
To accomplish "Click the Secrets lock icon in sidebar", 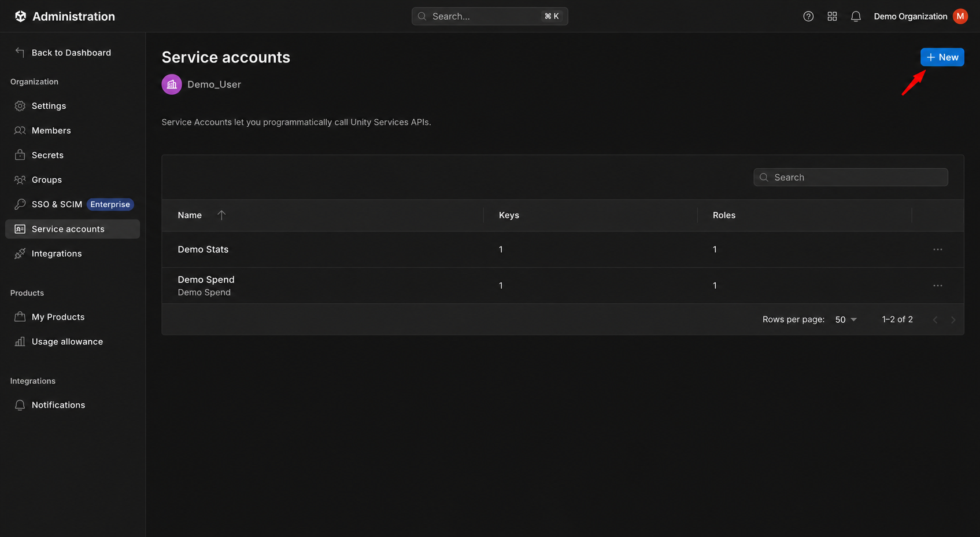I will point(20,155).
